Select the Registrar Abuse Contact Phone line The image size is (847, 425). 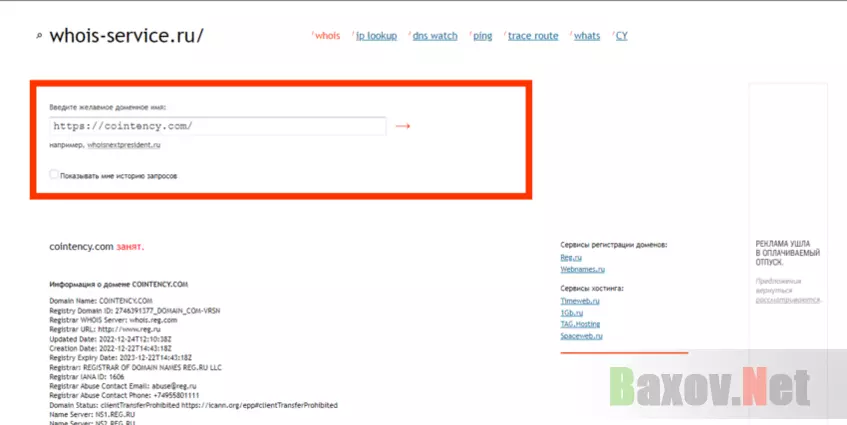[124, 395]
